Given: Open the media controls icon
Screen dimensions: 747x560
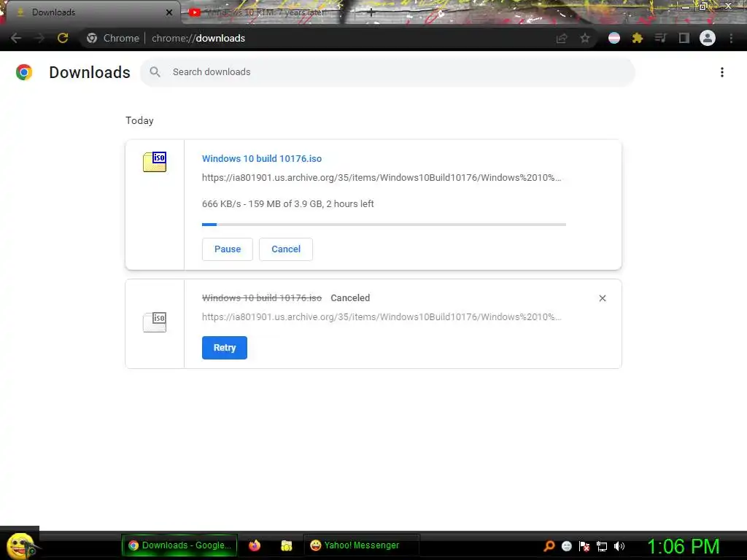Looking at the screenshot, I should coord(661,38).
